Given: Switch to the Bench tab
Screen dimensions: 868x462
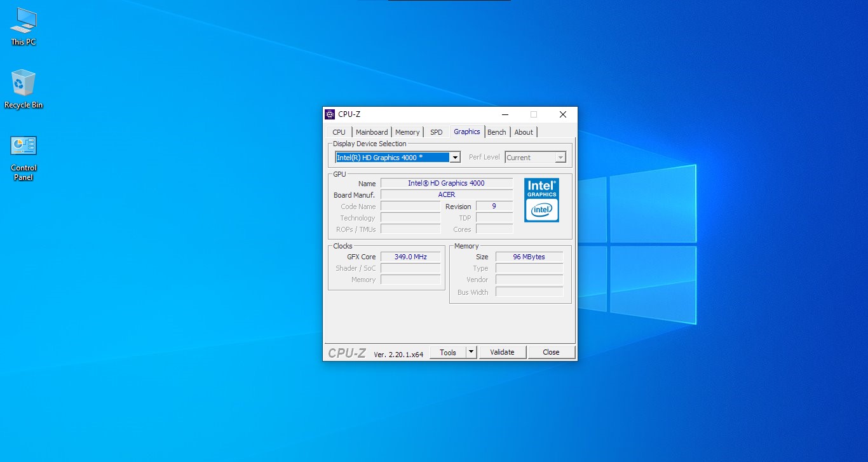Looking at the screenshot, I should [497, 132].
